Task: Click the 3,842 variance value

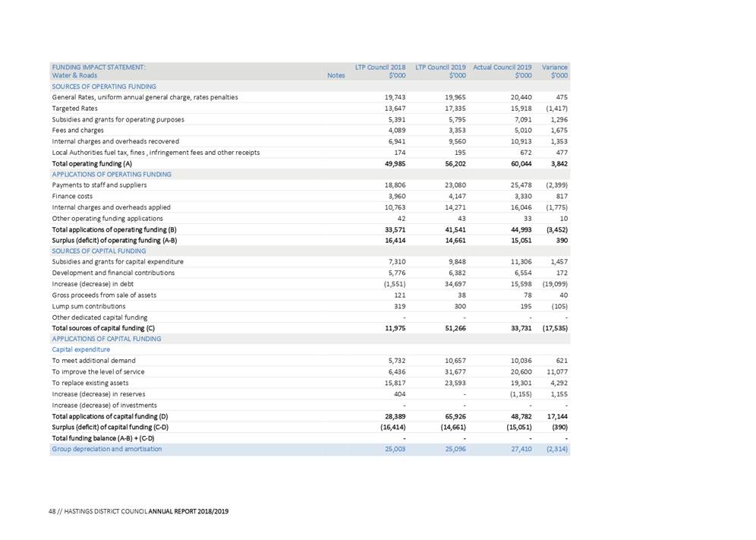Action: (559, 163)
